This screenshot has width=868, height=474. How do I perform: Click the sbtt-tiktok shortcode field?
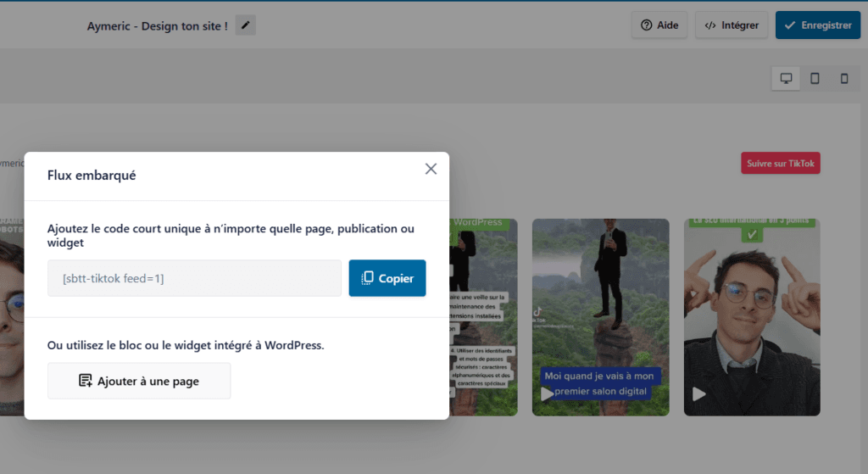[x=194, y=278]
